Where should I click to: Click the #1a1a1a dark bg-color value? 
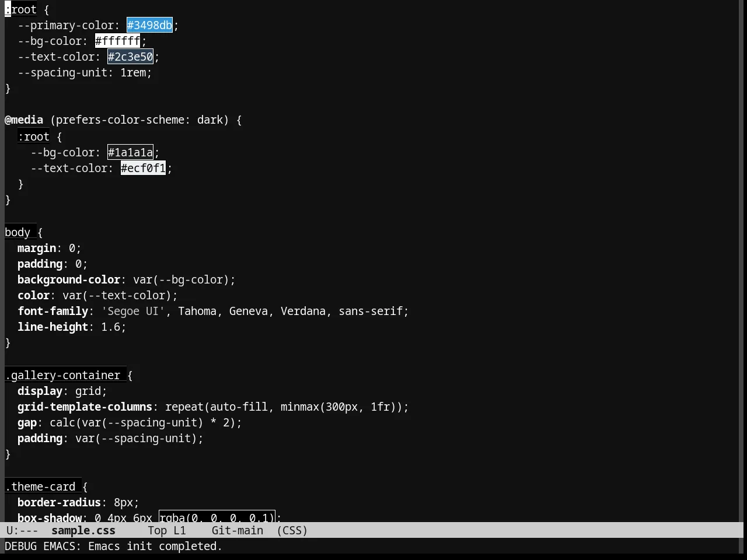[x=130, y=152]
